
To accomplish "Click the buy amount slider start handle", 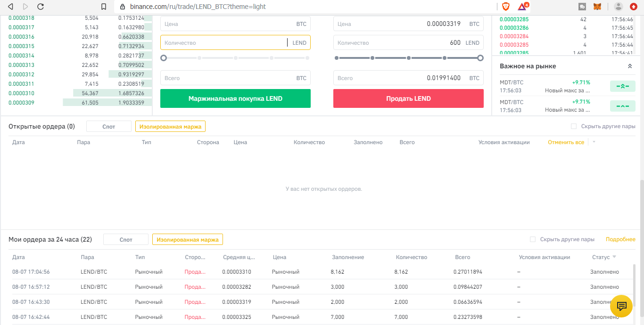I will tap(164, 58).
